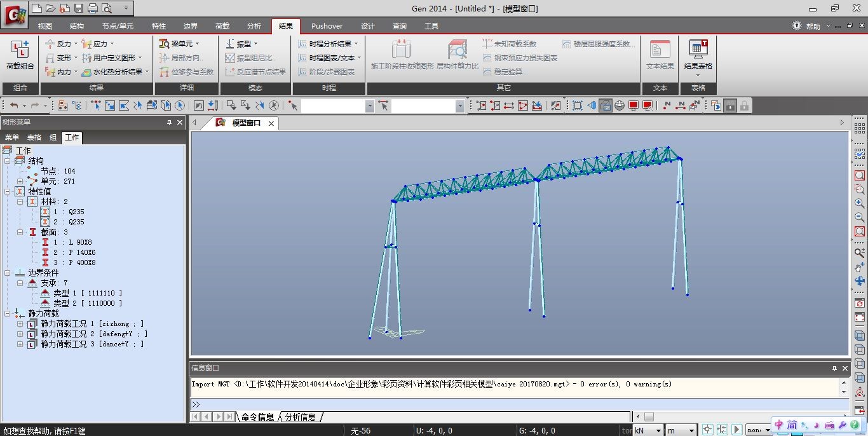Expand 静力荷载工况 1 [zizhong] tree node
Viewport: 868px width, 436px height.
pos(20,324)
